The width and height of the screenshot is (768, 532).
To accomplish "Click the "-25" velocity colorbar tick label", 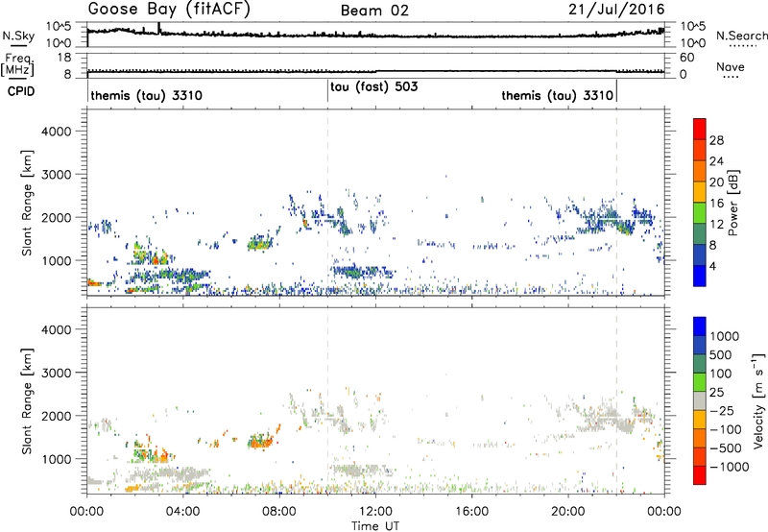I will click(722, 410).
